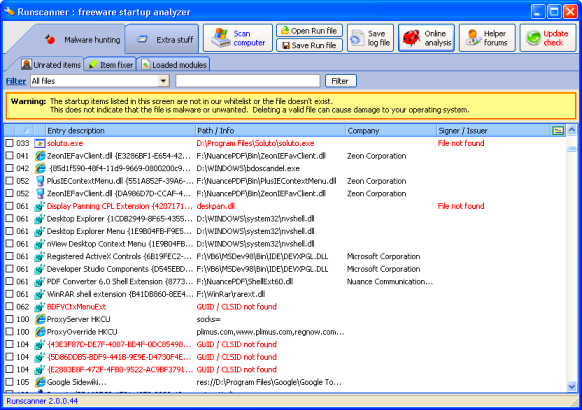Viewport: 582px width, 410px height.
Task: Click the red Malware hunting bug icon
Action: tap(50, 39)
